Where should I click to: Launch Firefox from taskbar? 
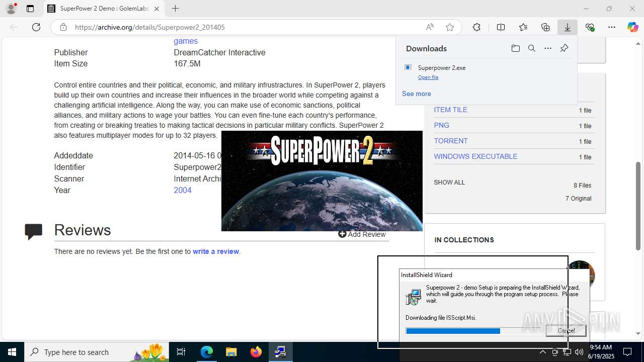tap(256, 352)
